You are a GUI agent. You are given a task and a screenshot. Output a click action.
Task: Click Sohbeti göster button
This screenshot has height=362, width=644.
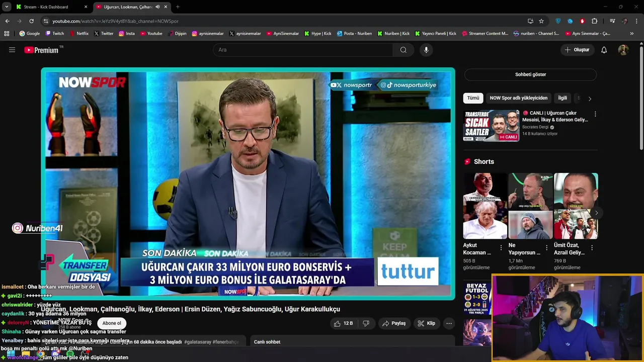pos(530,74)
